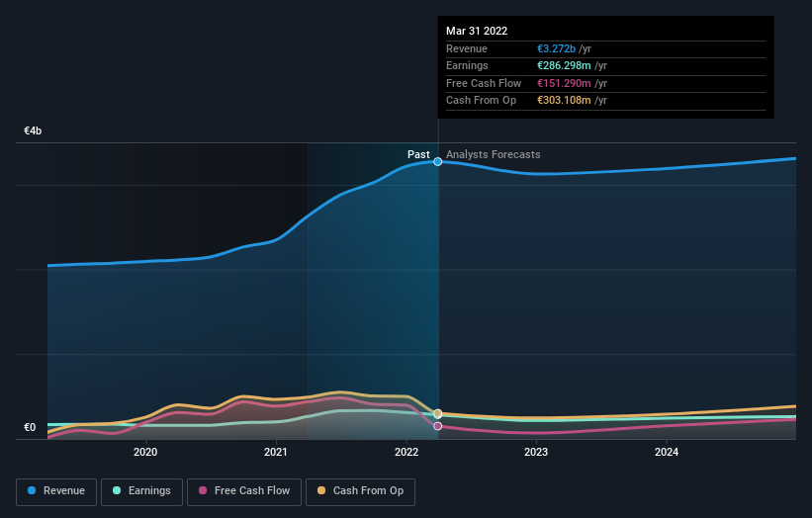Click the 'Free Cash Flow' row label in tooltip
The width and height of the screenshot is (812, 518).
click(484, 83)
